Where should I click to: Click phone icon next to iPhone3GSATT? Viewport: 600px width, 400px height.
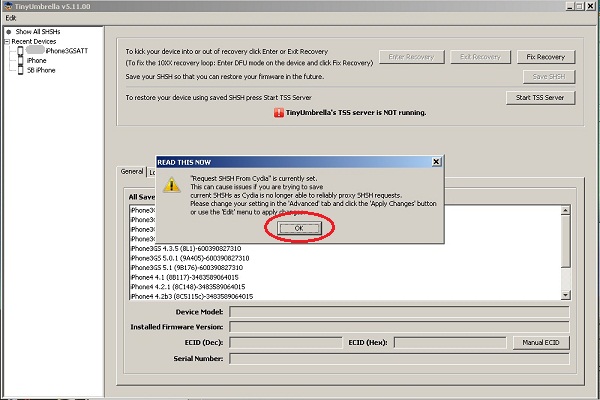click(x=20, y=51)
